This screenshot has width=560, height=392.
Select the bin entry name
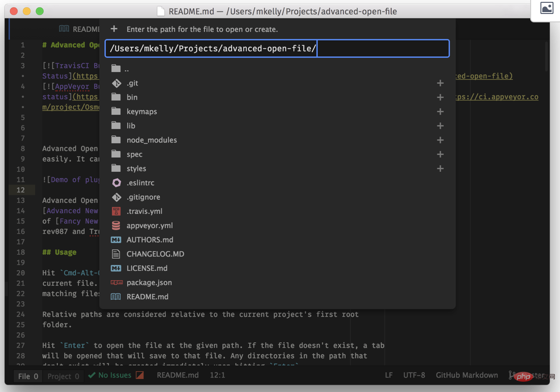(x=132, y=97)
